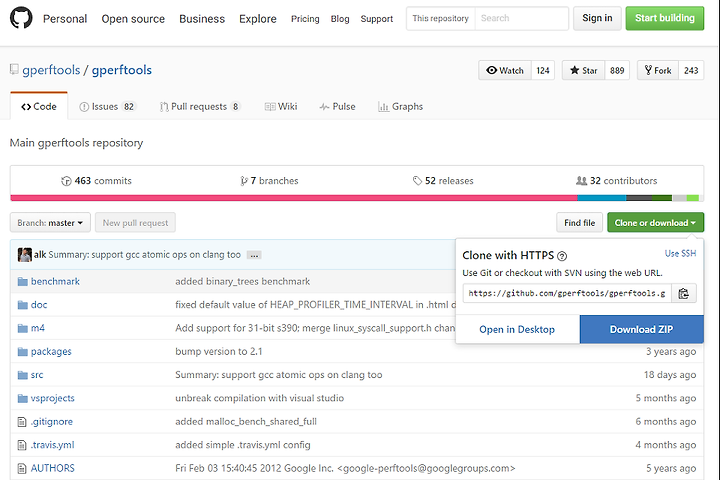Open the Issues tab
Viewport: 720px width, 480px height.
[107, 107]
